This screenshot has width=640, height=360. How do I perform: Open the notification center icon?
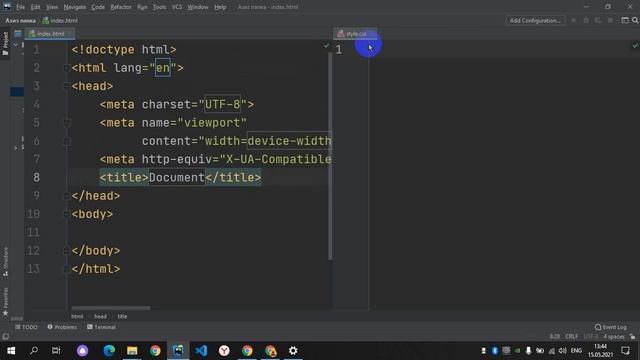click(x=625, y=351)
